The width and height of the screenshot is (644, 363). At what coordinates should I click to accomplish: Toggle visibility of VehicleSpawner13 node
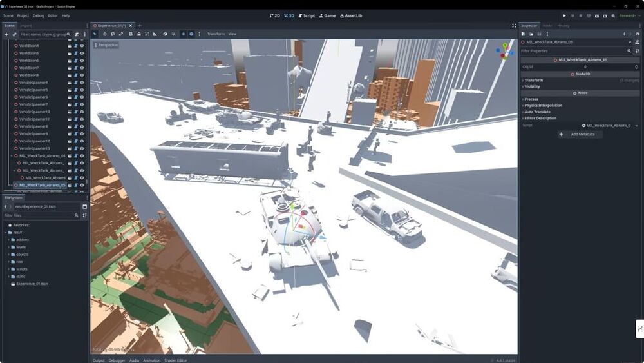(82, 148)
